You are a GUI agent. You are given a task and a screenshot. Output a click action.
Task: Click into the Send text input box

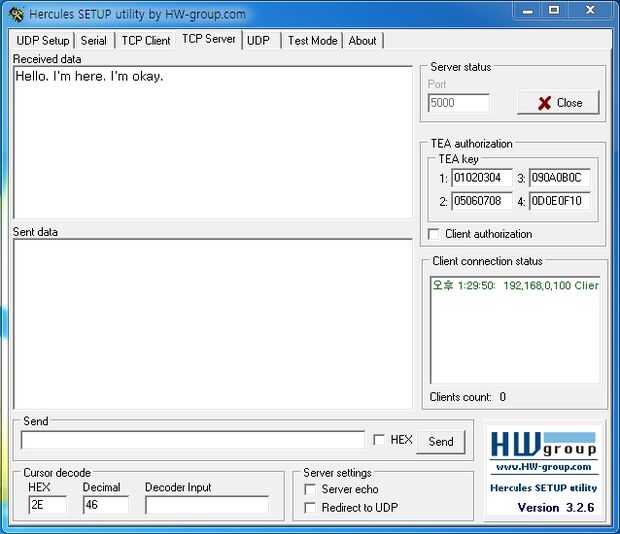(x=193, y=440)
